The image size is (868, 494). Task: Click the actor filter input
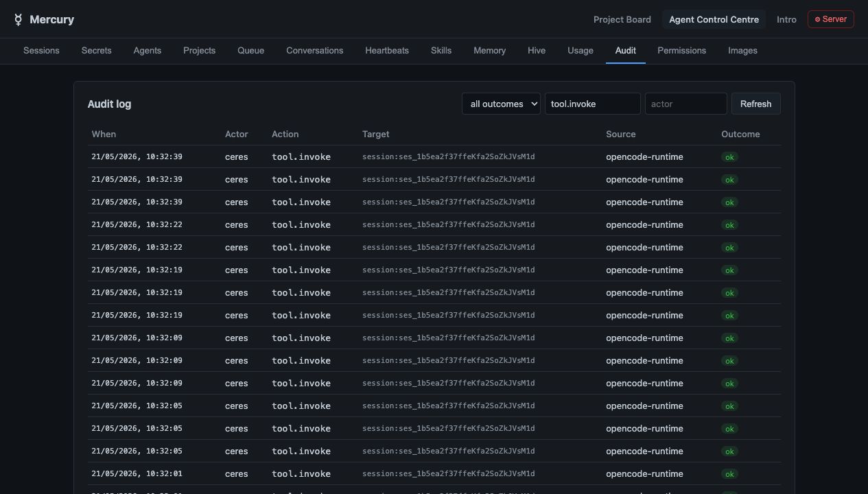coord(686,104)
